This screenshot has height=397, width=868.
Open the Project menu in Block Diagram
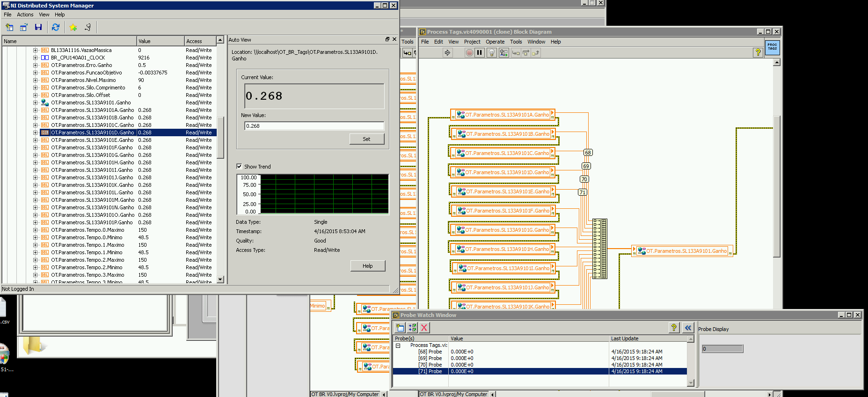472,42
